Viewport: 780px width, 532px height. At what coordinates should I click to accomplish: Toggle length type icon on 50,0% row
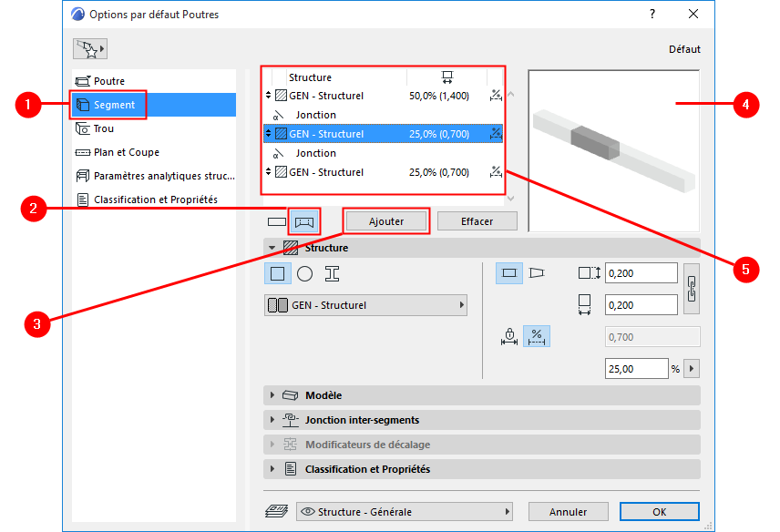496,95
